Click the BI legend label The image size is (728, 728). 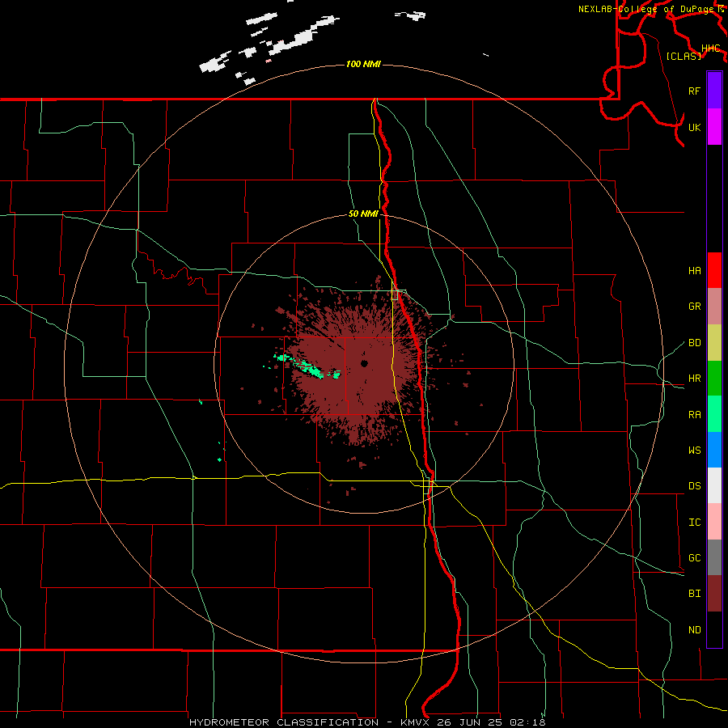694,593
